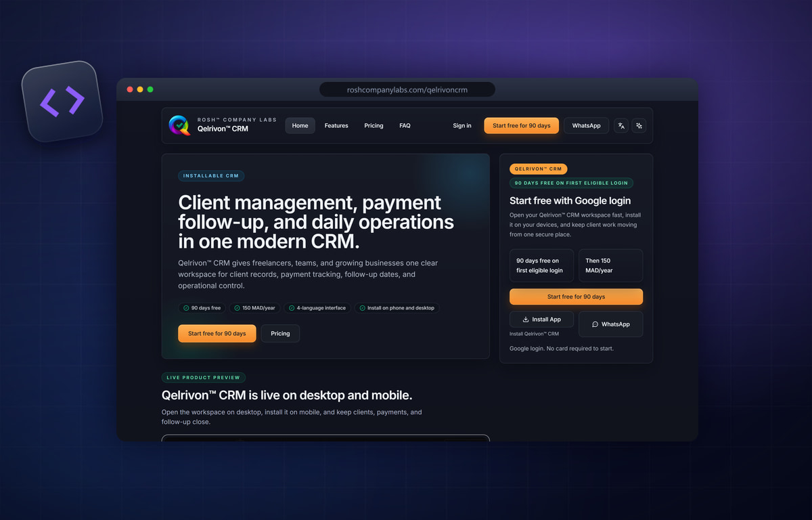This screenshot has height=520, width=812.
Task: Select the Home nav item
Action: 300,125
